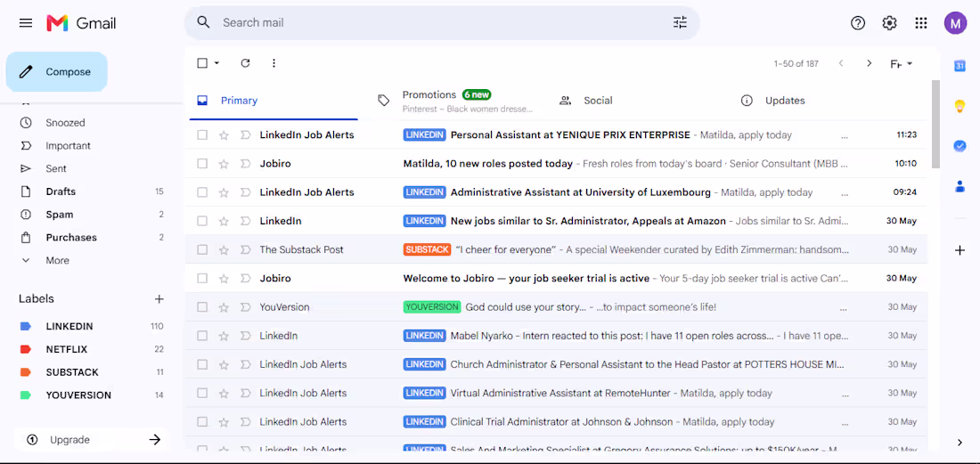Open the Settings gear icon

(x=889, y=23)
